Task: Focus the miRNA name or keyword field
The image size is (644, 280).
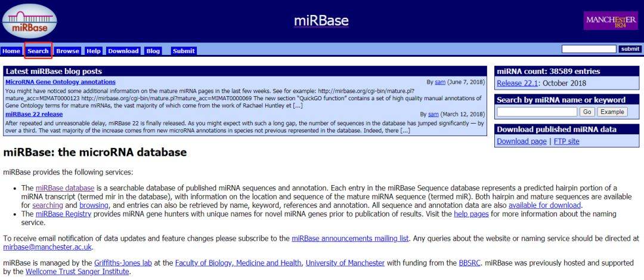Action: tap(537, 112)
